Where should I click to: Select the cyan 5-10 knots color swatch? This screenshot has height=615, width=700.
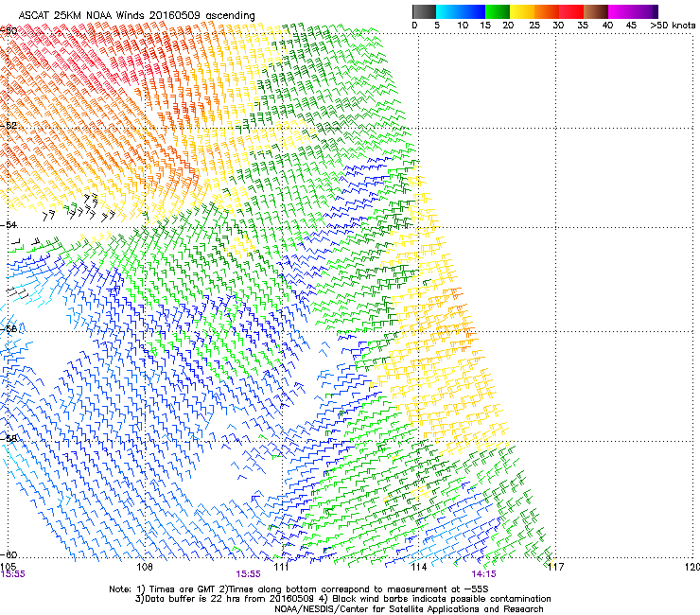(x=447, y=11)
